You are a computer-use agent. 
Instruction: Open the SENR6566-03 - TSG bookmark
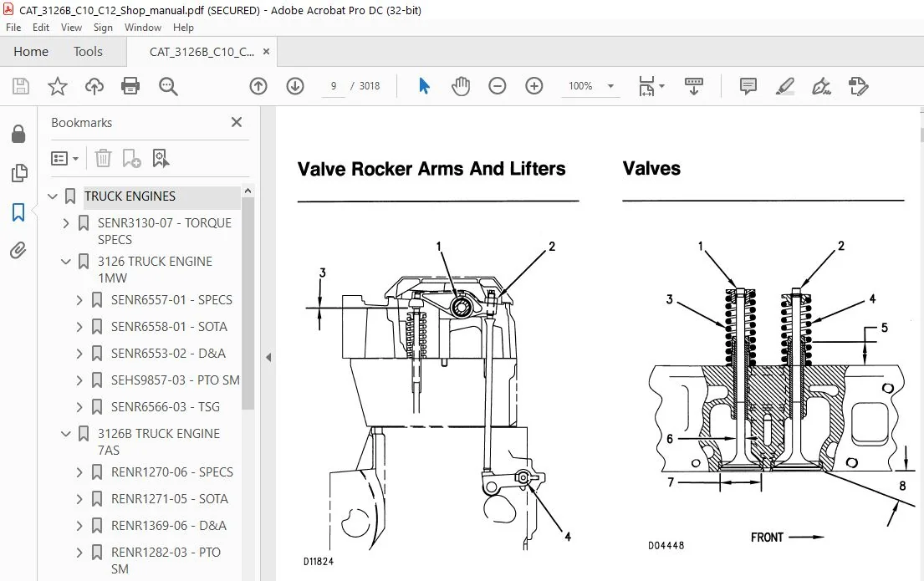point(165,407)
